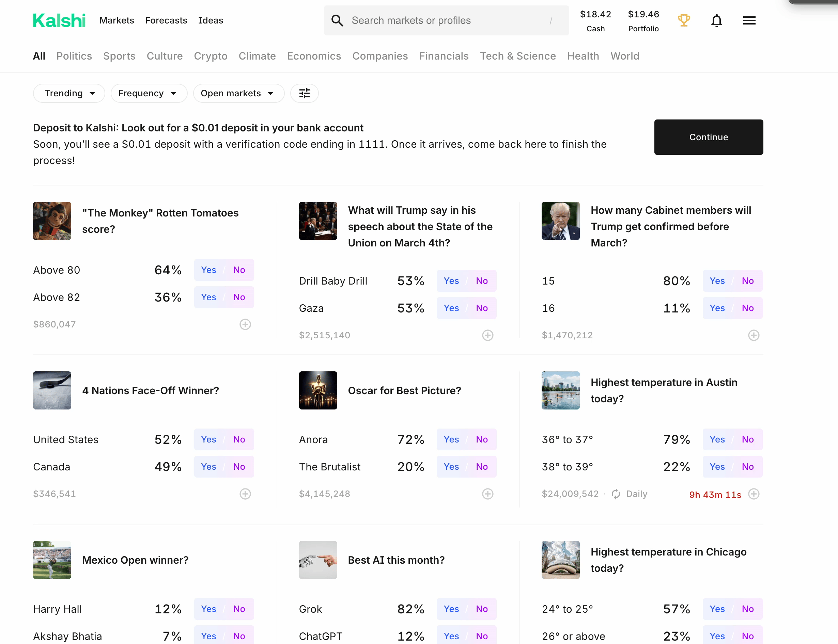Screen dimensions: 838x644
Task: Click plus icon on Oscar Best Picture market
Action: [487, 494]
